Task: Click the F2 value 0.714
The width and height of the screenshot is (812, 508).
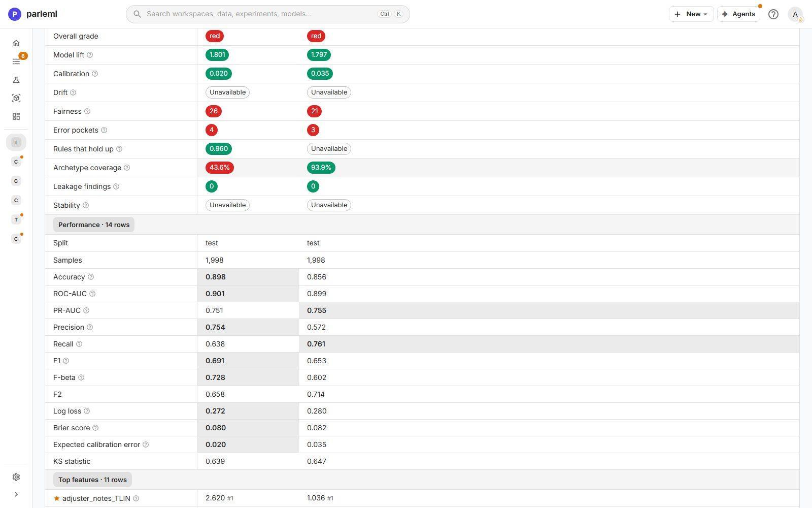Action: point(316,394)
